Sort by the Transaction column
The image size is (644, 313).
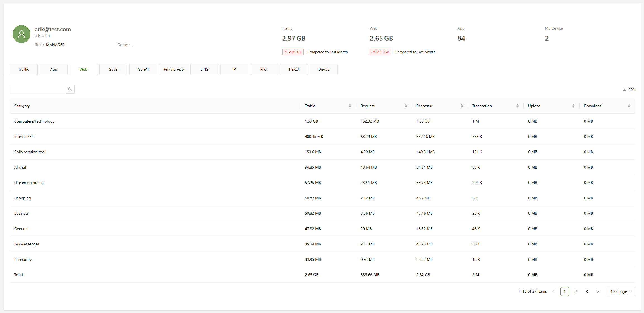(517, 106)
